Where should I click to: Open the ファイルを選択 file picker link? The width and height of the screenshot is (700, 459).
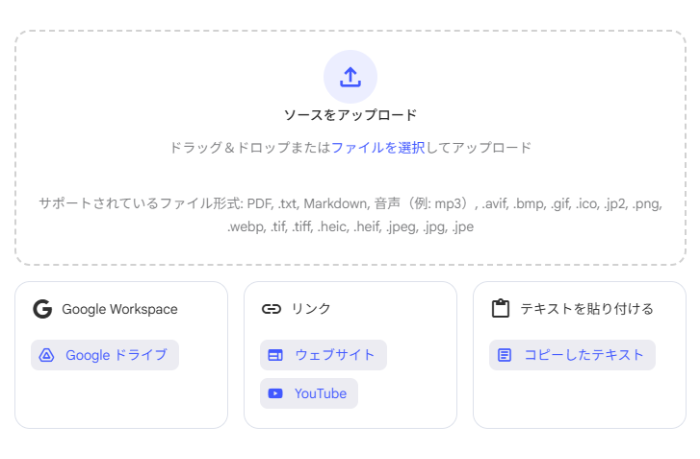(378, 148)
